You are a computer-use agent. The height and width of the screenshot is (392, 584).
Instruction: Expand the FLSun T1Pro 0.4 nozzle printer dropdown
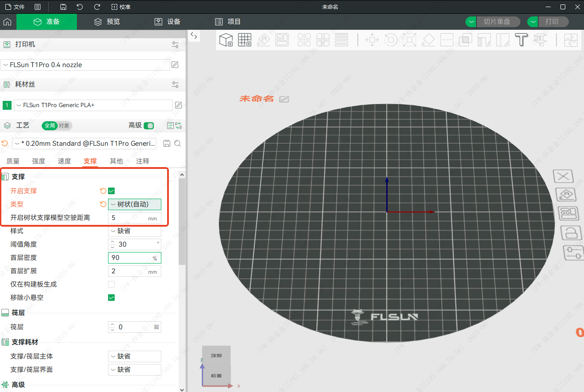coord(85,65)
